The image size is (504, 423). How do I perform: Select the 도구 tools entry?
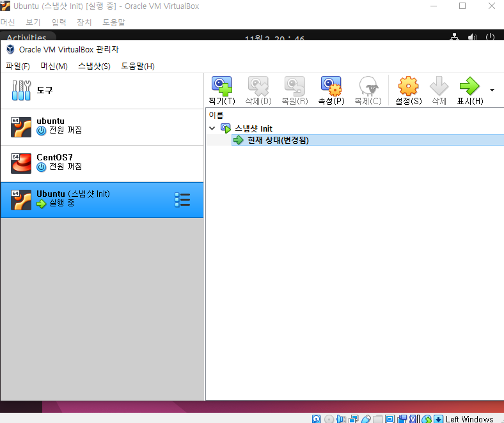[102, 91]
